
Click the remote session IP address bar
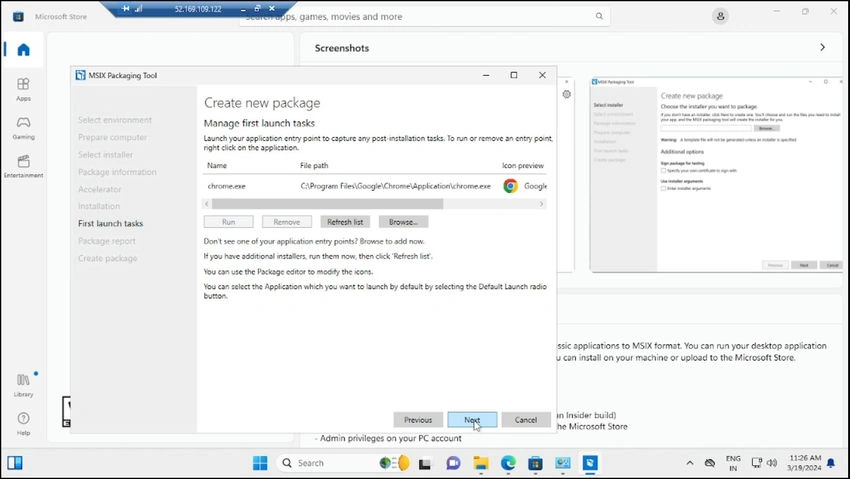tap(198, 9)
